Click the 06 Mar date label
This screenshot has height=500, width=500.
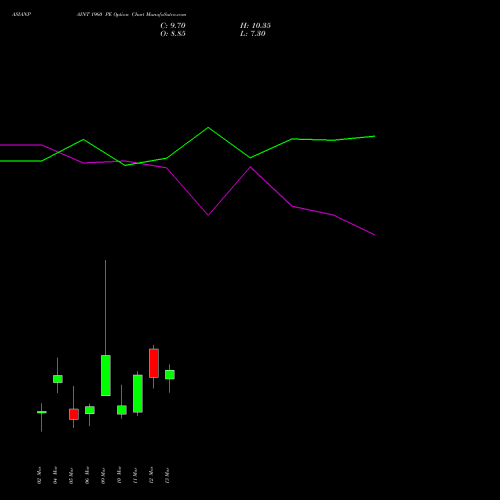tap(87, 475)
